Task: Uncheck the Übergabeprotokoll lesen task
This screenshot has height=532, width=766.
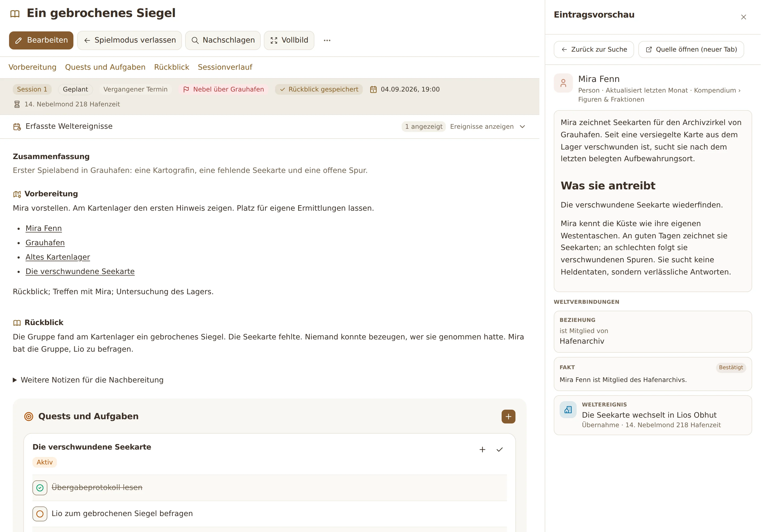Action: (40, 488)
